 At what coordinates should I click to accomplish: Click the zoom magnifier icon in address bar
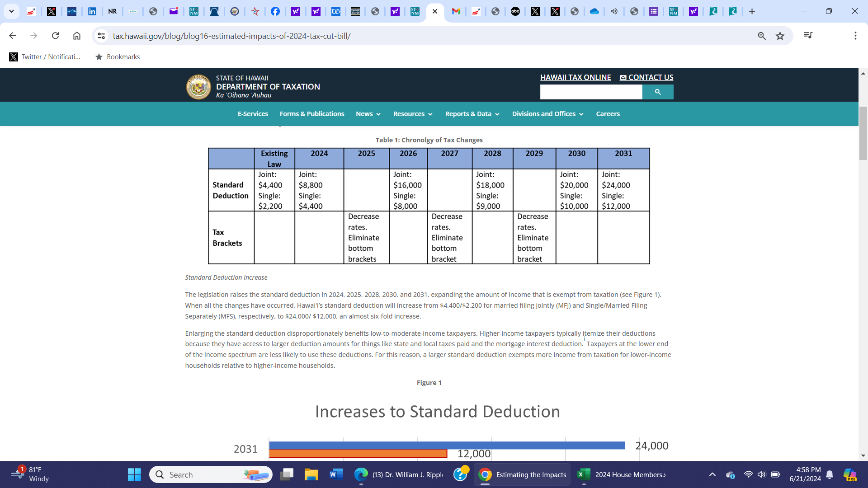762,36
